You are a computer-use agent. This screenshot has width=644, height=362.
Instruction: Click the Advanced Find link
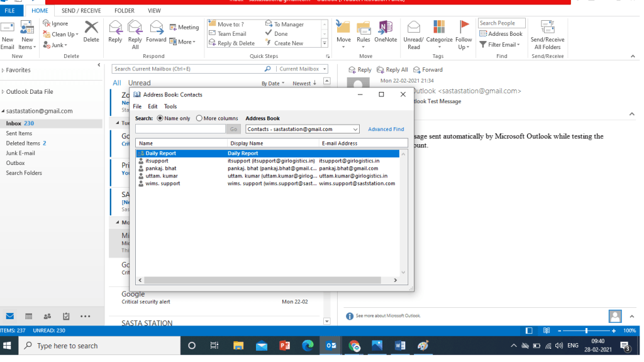click(x=386, y=129)
